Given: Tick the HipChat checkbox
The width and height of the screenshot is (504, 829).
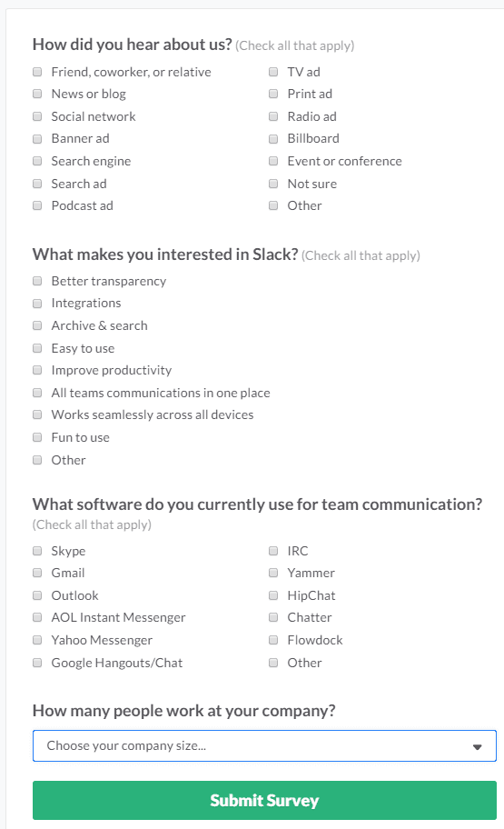Looking at the screenshot, I should click(273, 595).
